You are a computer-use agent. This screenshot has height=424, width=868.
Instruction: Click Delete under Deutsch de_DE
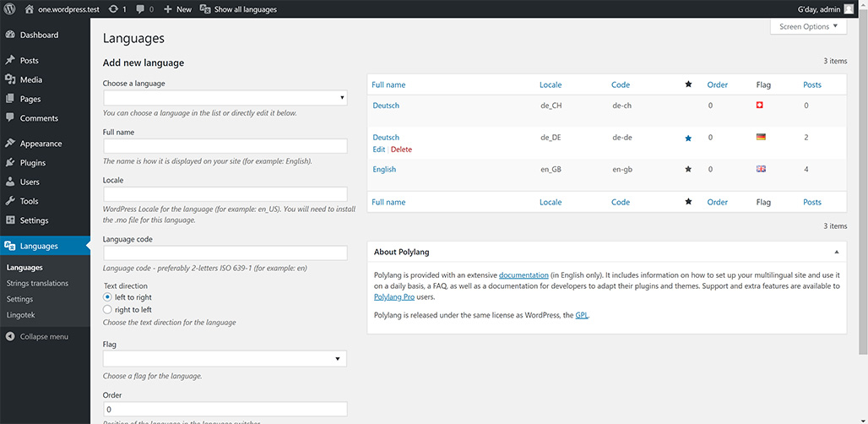[401, 149]
